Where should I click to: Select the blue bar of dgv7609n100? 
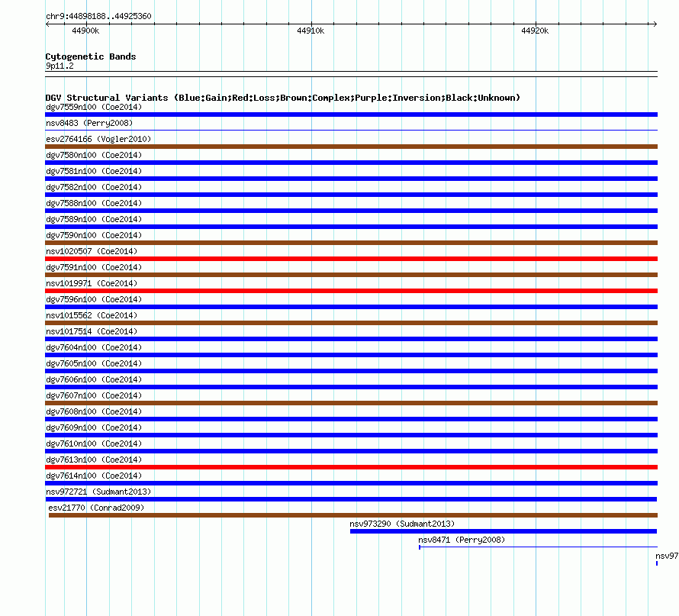[x=351, y=435]
